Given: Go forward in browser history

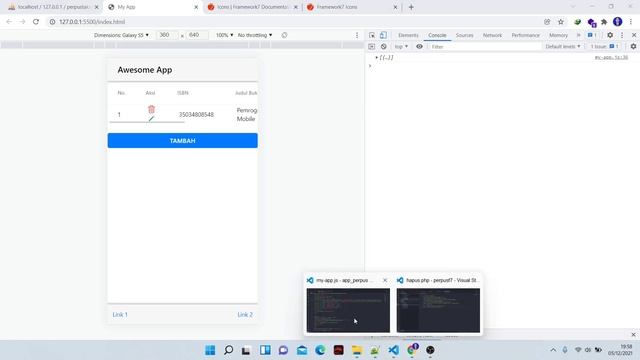Looking at the screenshot, I should (22, 22).
